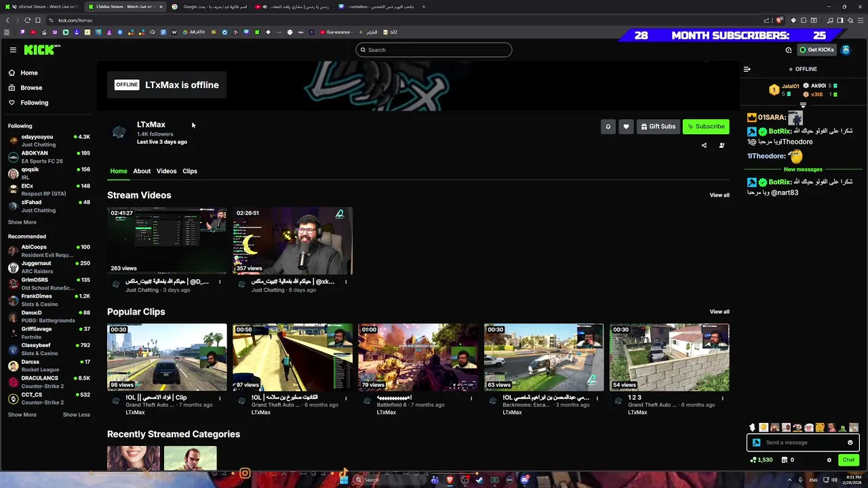
Task: Switch to ziFahad Stream browser tab
Action: coord(41,7)
